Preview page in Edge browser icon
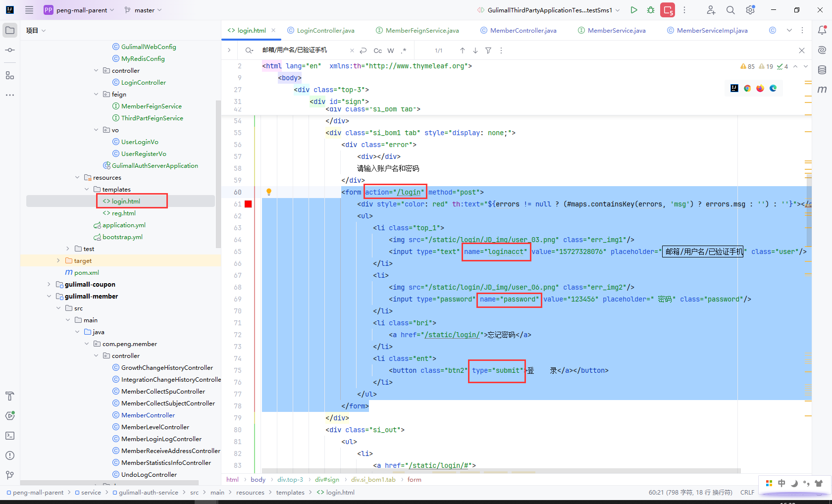The width and height of the screenshot is (832, 504). coord(773,88)
